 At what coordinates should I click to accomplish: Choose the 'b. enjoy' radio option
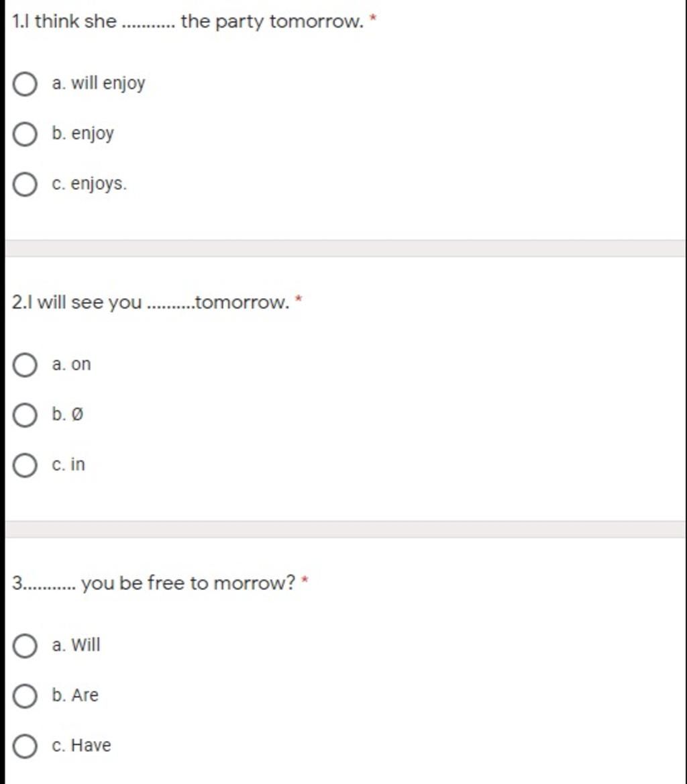pyautogui.click(x=25, y=134)
